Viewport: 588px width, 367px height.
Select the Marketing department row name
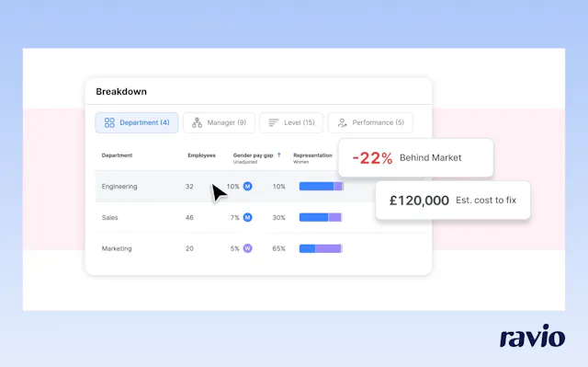(117, 248)
